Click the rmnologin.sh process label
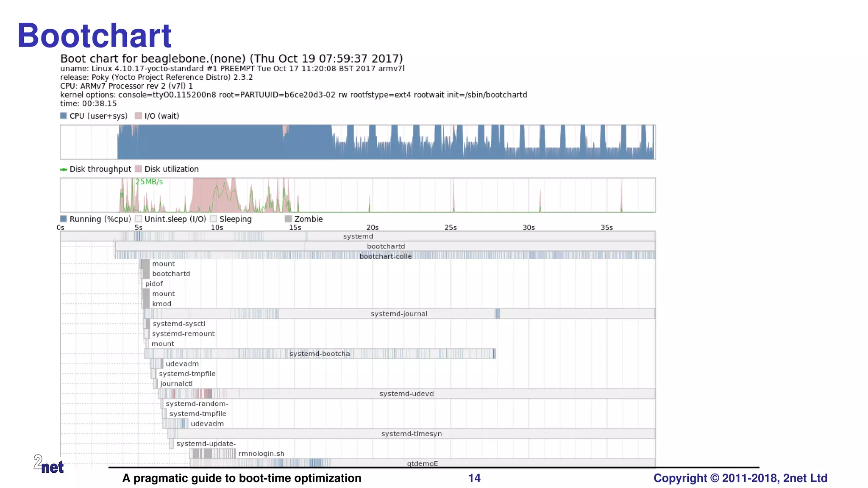The width and height of the screenshot is (868, 488). [x=261, y=454]
